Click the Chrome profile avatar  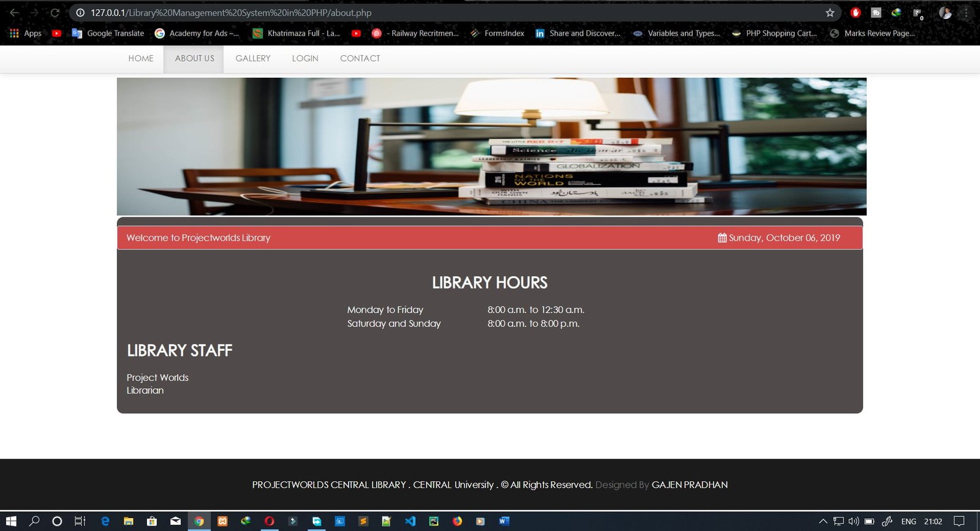click(x=945, y=13)
